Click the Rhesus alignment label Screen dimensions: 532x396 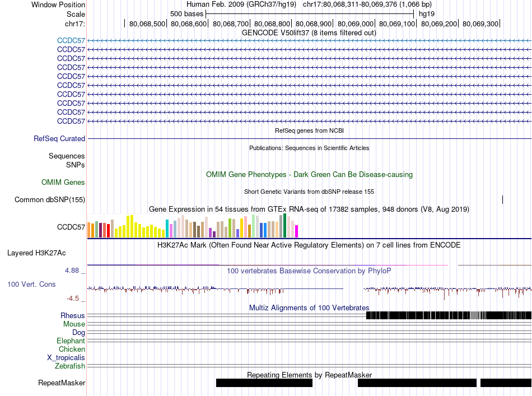click(73, 315)
